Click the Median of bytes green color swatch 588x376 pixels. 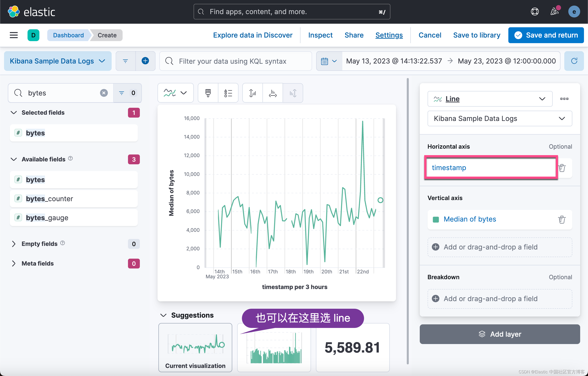click(436, 220)
